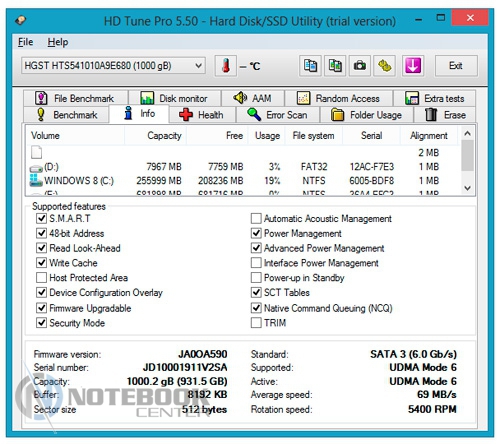Click the thermometer temperature icon

tap(226, 66)
